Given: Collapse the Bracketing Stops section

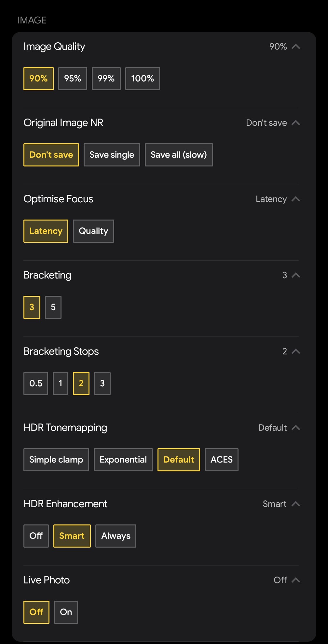Looking at the screenshot, I should coord(295,351).
